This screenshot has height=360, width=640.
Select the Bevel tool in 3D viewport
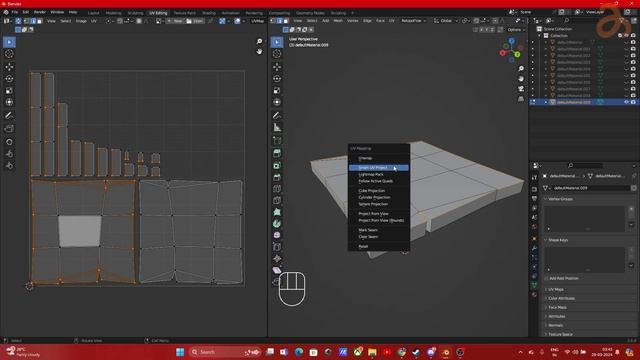[x=277, y=177]
